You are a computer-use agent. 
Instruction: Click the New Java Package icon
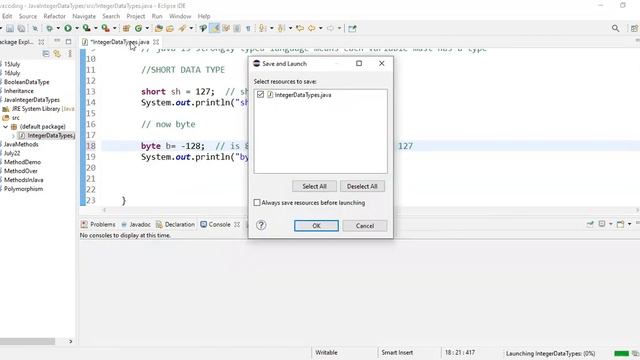point(126,28)
